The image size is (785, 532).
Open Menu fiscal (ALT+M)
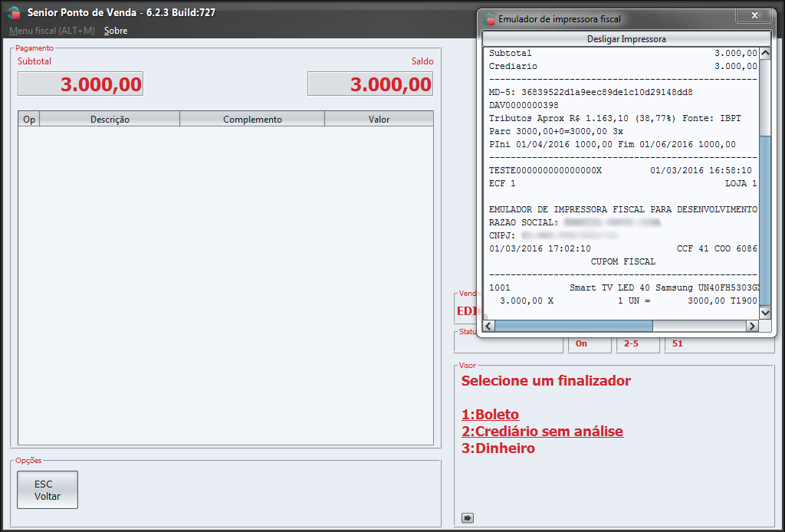point(52,31)
